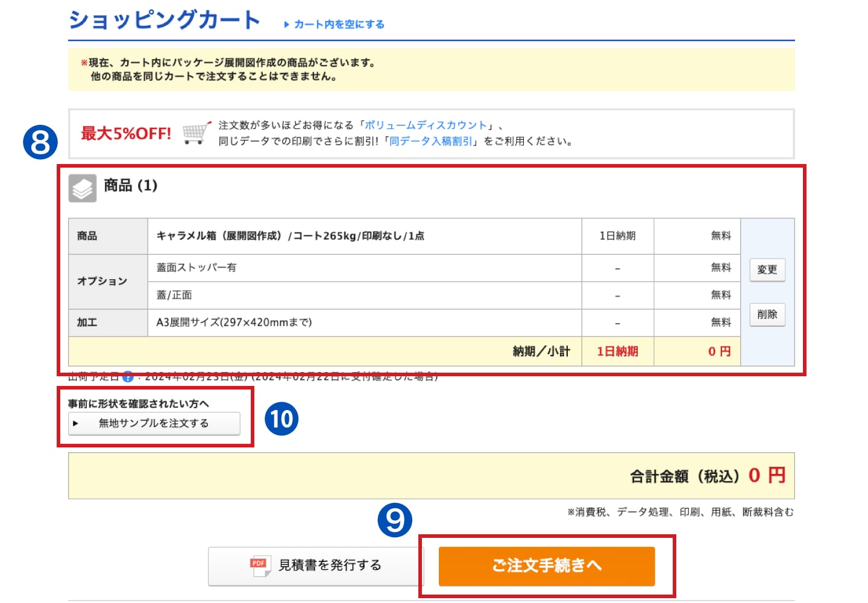This screenshot has height=603, width=868.
Task: Proceed with the orange ご注文手続きへ button
Action: (x=546, y=566)
